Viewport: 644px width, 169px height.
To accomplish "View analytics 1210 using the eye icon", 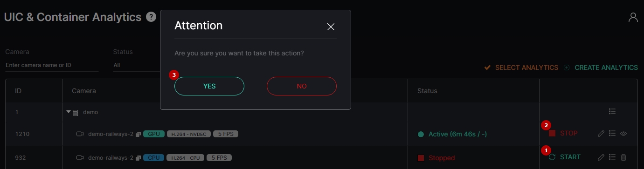I will tap(623, 134).
